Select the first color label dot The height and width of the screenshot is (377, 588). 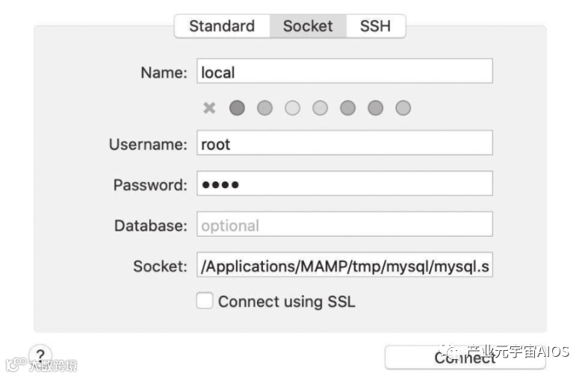point(237,108)
